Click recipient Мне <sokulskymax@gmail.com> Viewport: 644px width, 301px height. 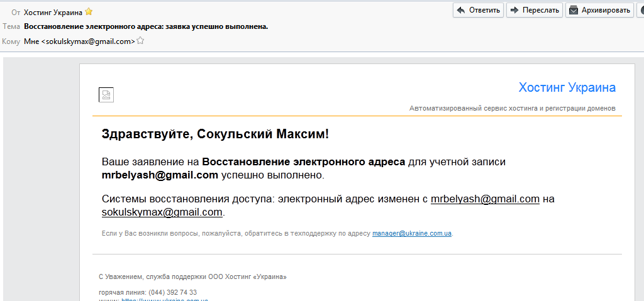(80, 41)
